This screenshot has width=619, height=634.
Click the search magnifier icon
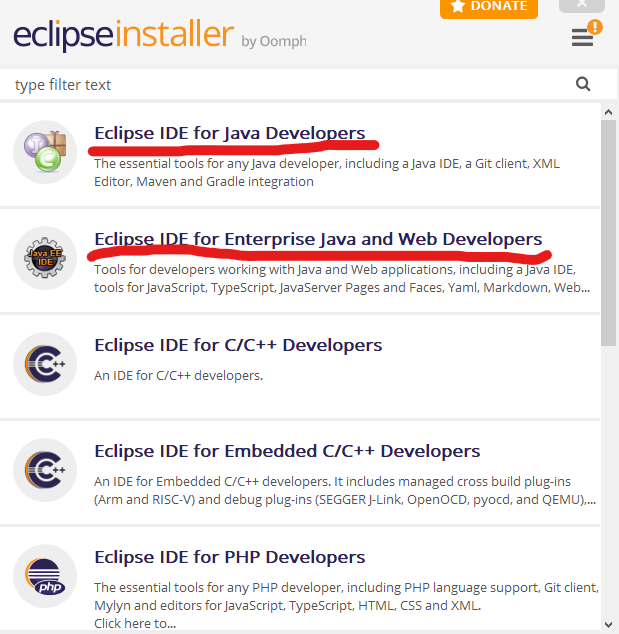tap(583, 84)
